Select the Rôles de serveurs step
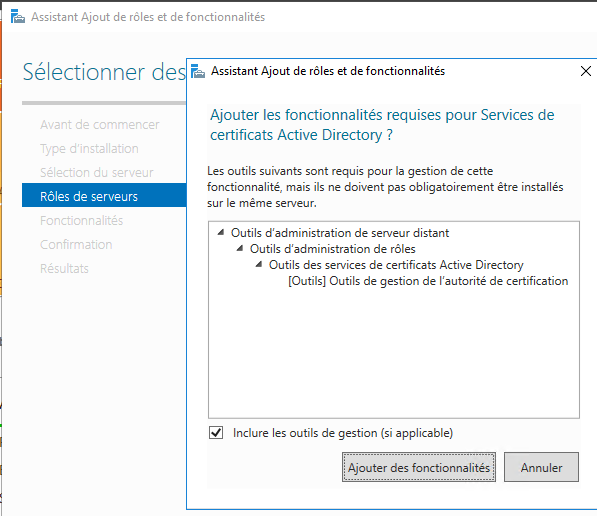 [104, 195]
